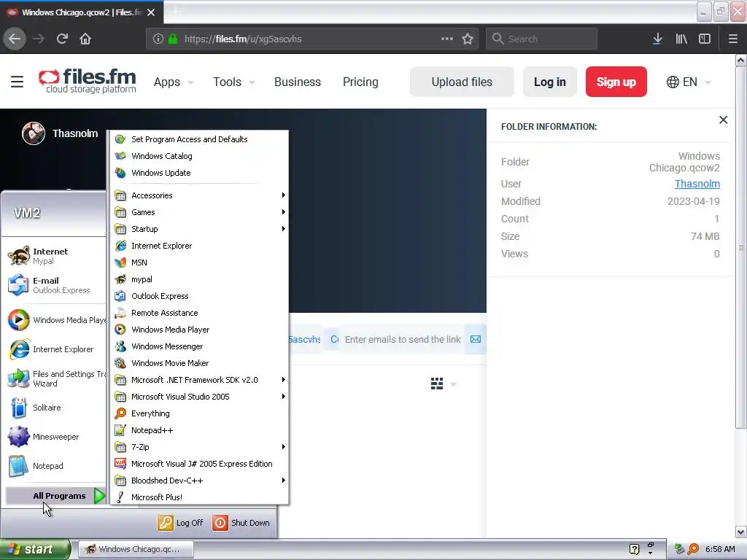Viewport: 747px width, 560px height.
Task: Choose Microsoft Plus! from All Programs
Action: pyautogui.click(x=200, y=497)
